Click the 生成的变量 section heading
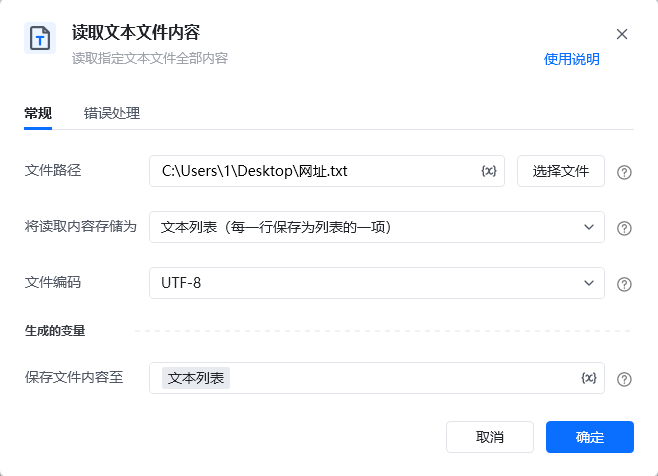 (x=55, y=331)
